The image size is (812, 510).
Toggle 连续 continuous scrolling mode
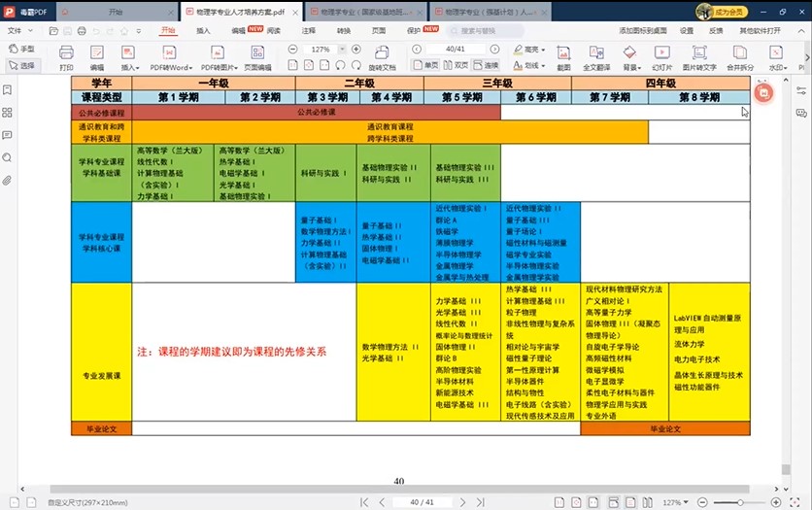[x=485, y=65]
